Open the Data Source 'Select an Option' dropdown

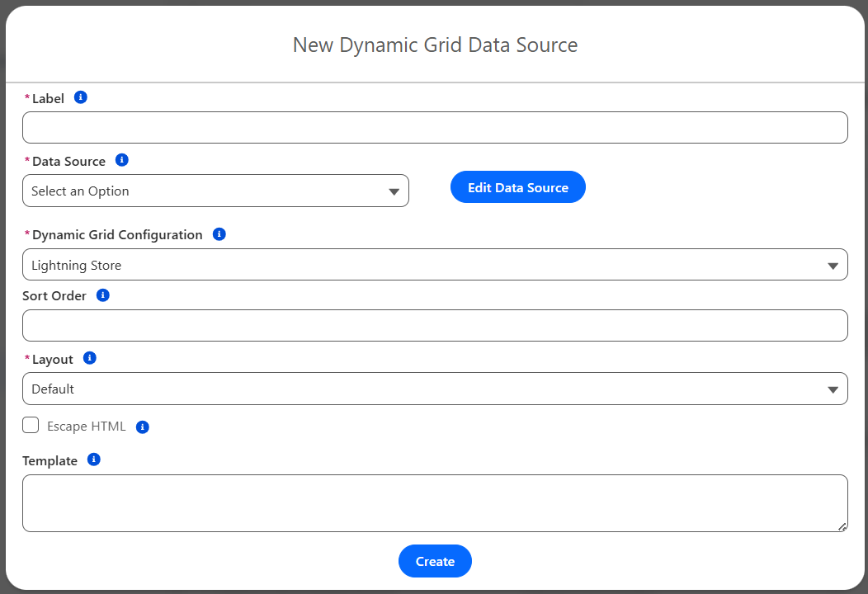215,191
